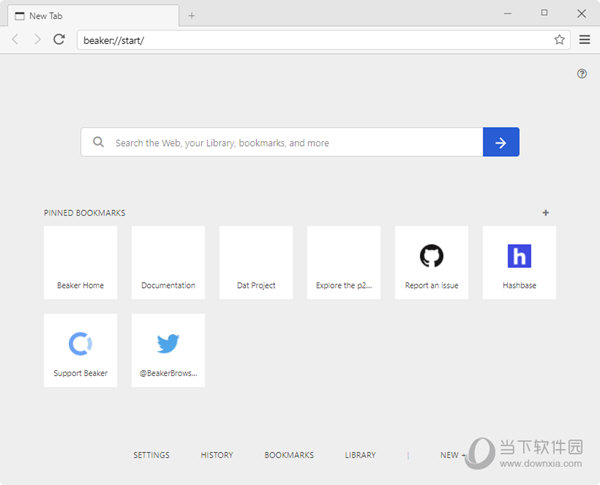Open the hamburger browser menu
This screenshot has width=600, height=485.
(585, 40)
